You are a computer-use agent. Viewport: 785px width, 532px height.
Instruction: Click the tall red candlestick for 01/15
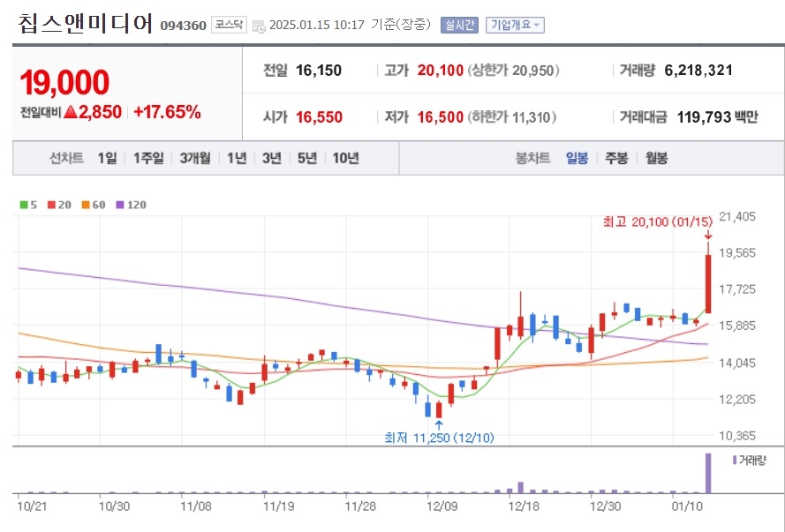point(708,283)
